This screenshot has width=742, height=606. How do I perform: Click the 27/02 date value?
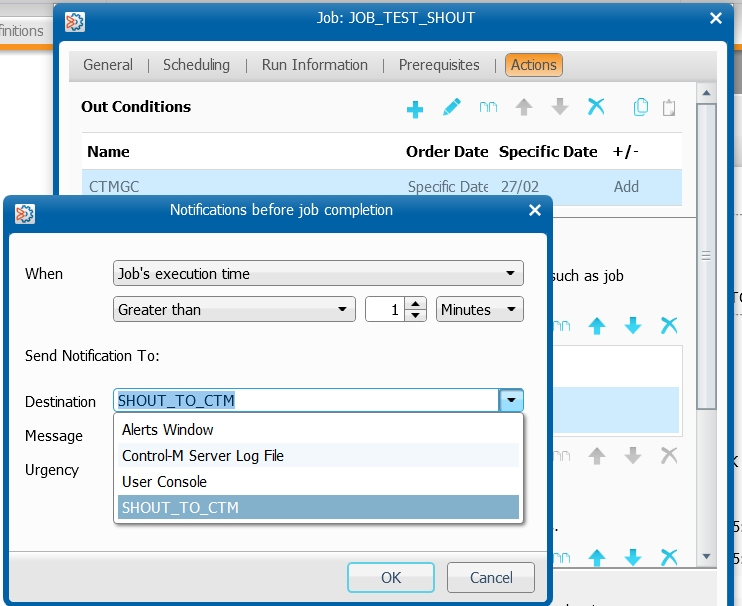pyautogui.click(x=520, y=186)
